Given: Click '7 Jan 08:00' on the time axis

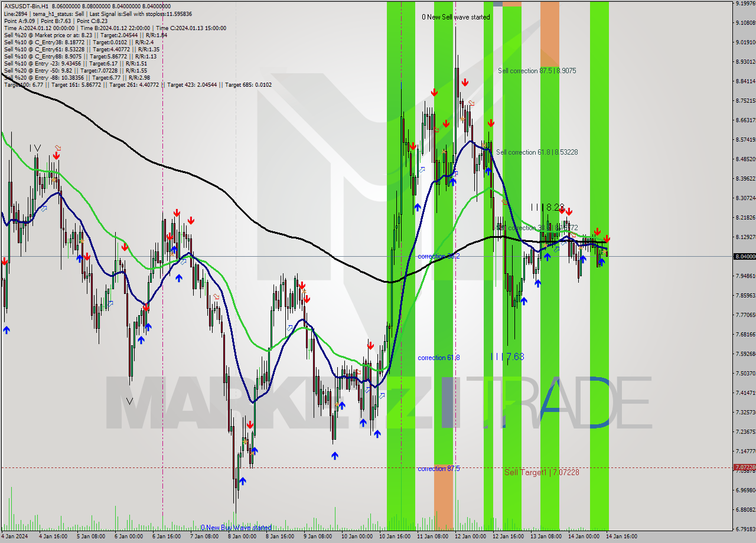Looking at the screenshot, I should [204, 537].
